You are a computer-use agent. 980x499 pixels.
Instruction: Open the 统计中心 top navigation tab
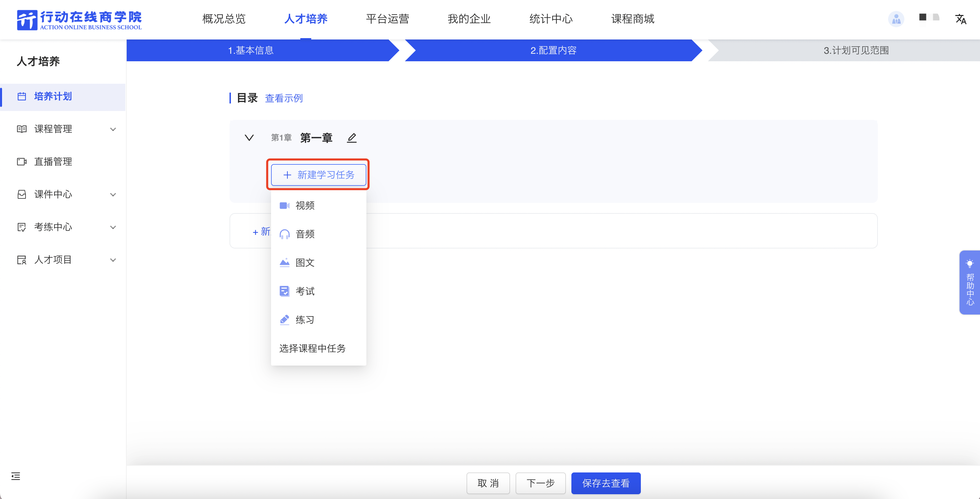(x=551, y=19)
